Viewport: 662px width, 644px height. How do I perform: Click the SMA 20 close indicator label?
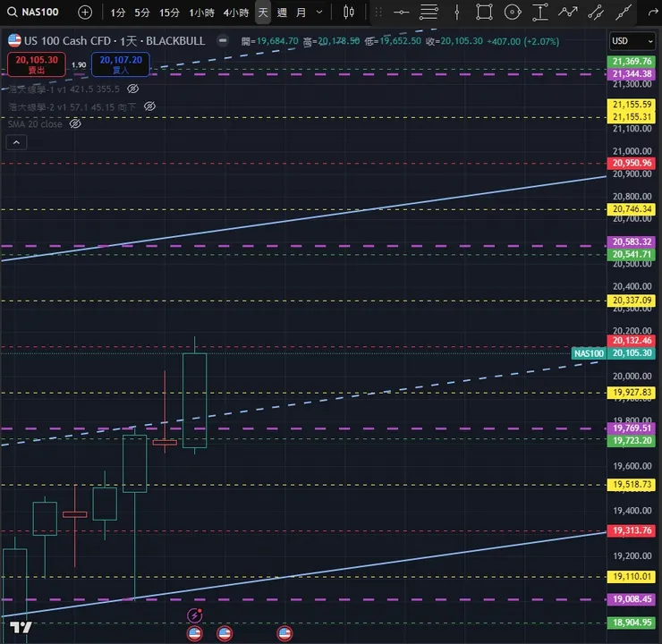pos(35,124)
